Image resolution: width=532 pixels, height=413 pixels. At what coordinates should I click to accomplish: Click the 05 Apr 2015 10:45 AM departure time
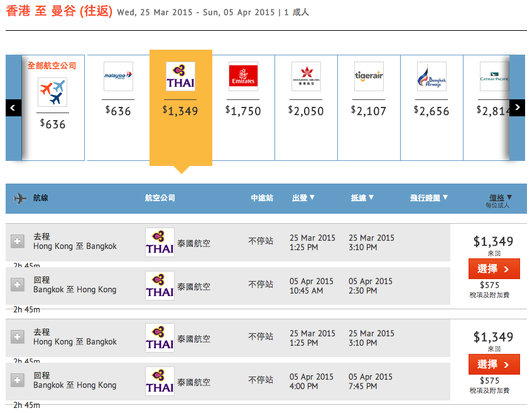pos(311,286)
